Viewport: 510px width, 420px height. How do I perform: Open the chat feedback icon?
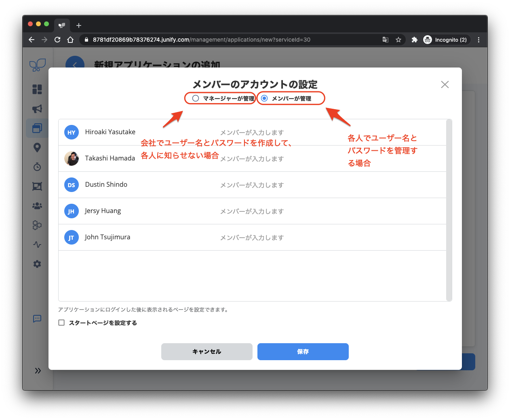tap(37, 319)
